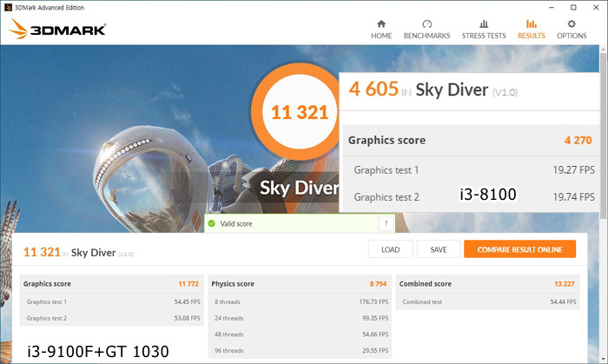The image size is (608, 364).
Task: Click the vertical scrollbar thumb
Action: tap(604, 136)
